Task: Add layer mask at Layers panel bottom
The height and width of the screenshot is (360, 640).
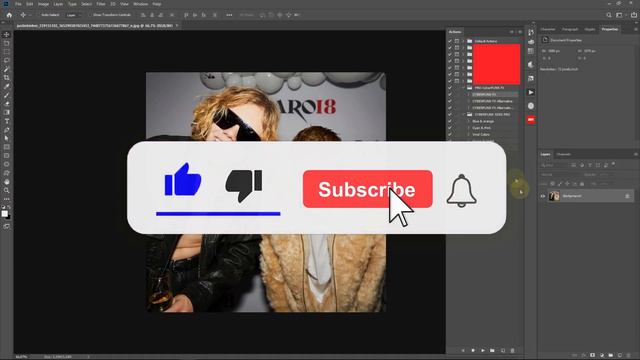Action: (x=592, y=355)
